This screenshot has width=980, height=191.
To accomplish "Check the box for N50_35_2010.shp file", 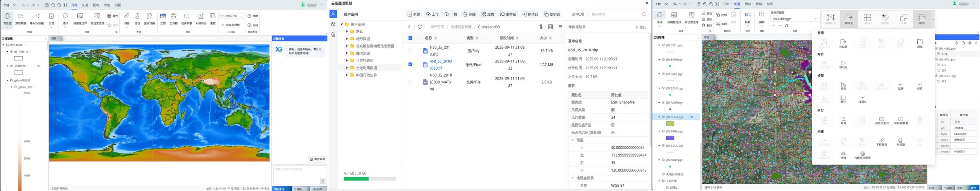I will [x=410, y=51].
